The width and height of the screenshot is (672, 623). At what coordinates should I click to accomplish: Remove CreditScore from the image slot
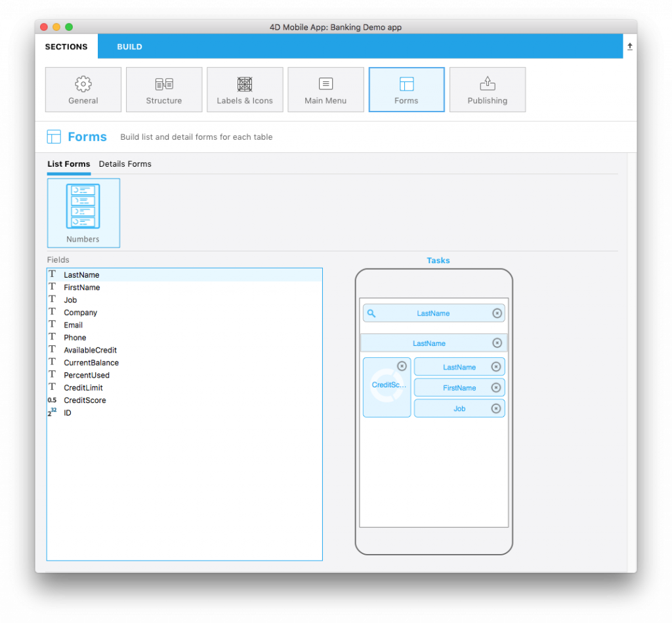coord(402,366)
